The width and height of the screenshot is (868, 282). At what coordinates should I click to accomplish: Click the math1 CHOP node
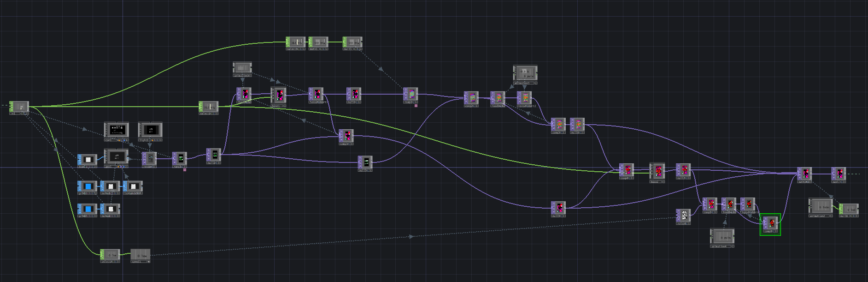click(x=318, y=42)
